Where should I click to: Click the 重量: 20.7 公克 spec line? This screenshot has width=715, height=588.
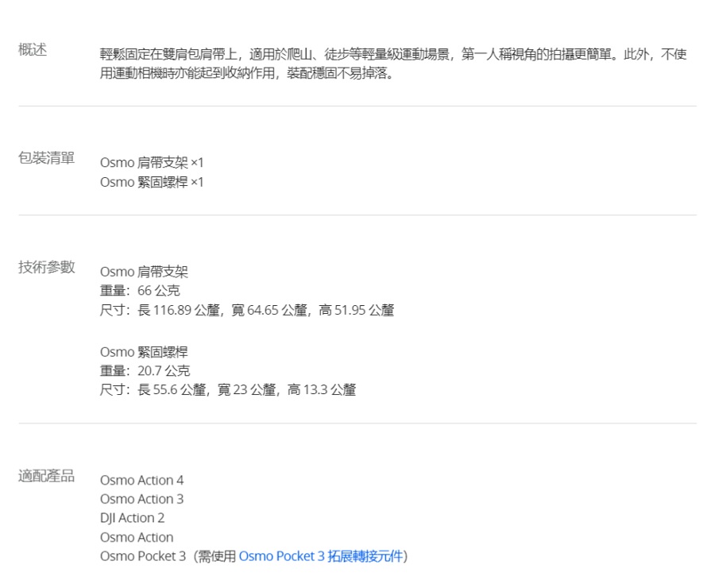coord(145,371)
